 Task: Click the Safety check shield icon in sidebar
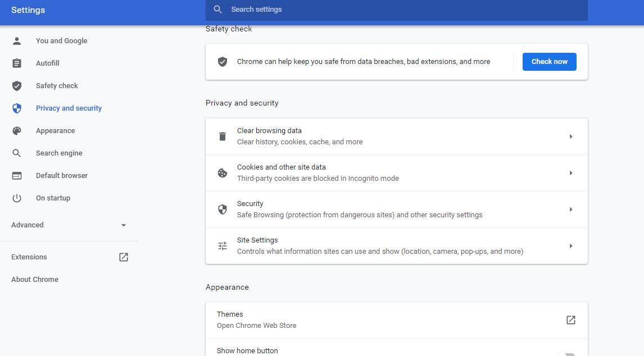click(x=17, y=85)
